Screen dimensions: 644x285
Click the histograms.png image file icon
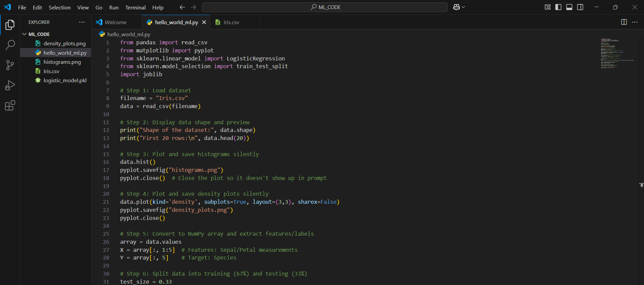pyautogui.click(x=38, y=62)
